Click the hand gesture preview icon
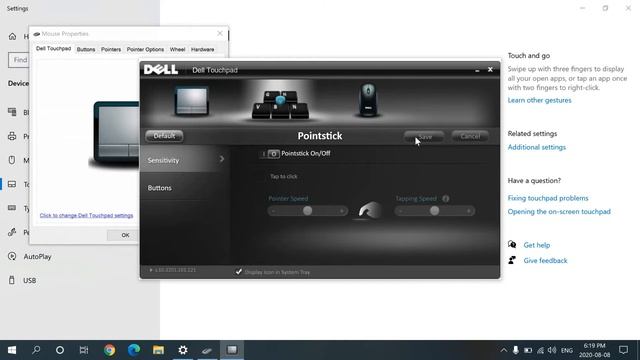This screenshot has width=640, height=360. [369, 211]
